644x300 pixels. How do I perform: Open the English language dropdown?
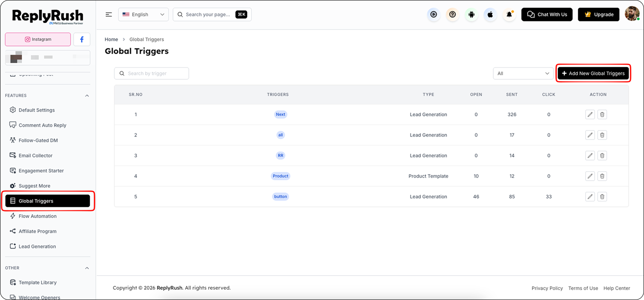coord(143,15)
